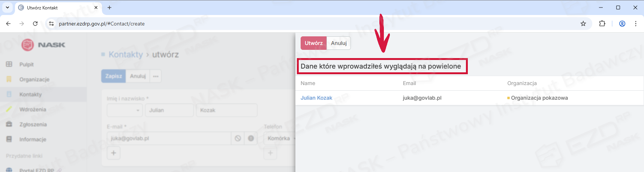Open tab search dropdown arrow

pyautogui.click(x=7, y=7)
